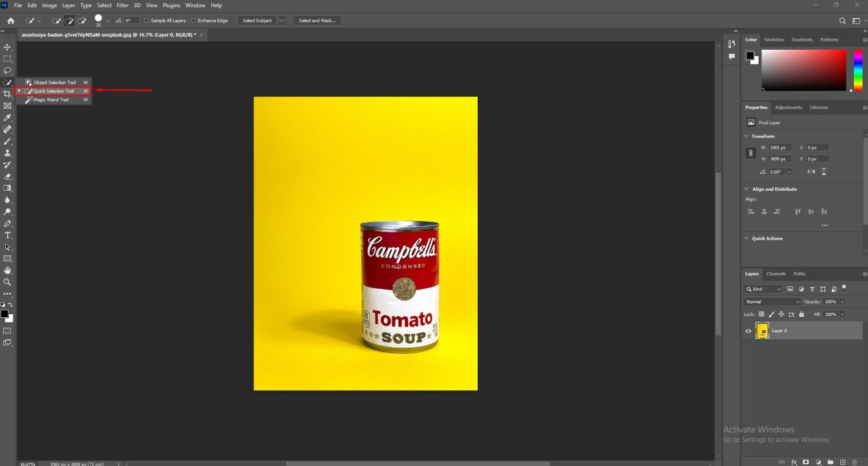Screen dimensions: 868x466
Task: Select the Gradient tool
Action: (x=8, y=188)
